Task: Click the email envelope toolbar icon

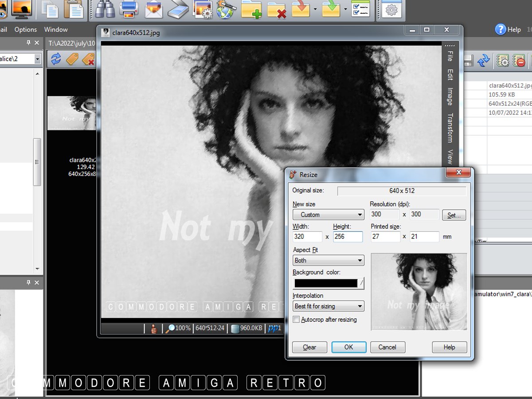Action: pyautogui.click(x=154, y=9)
